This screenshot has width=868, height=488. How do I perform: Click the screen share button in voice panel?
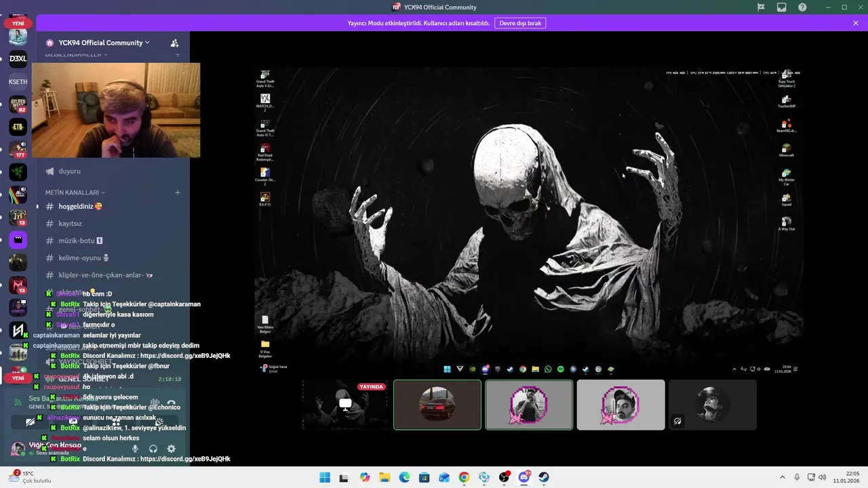(73, 422)
